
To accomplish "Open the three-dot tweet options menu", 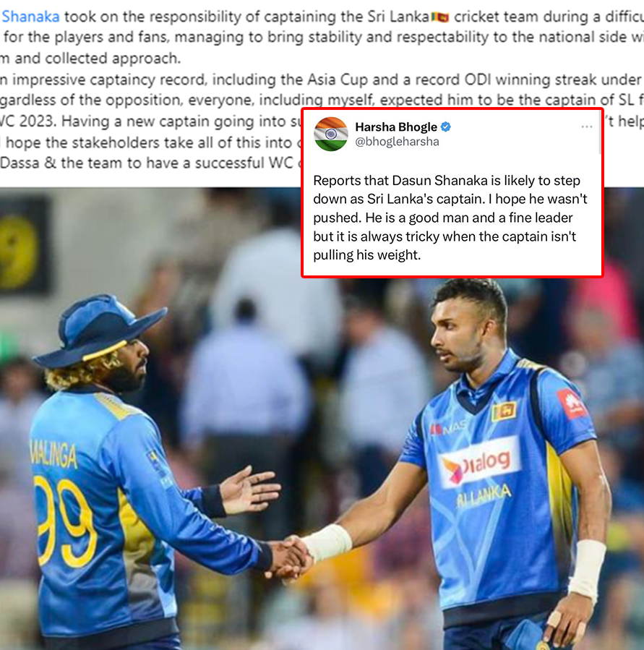I will [x=586, y=127].
